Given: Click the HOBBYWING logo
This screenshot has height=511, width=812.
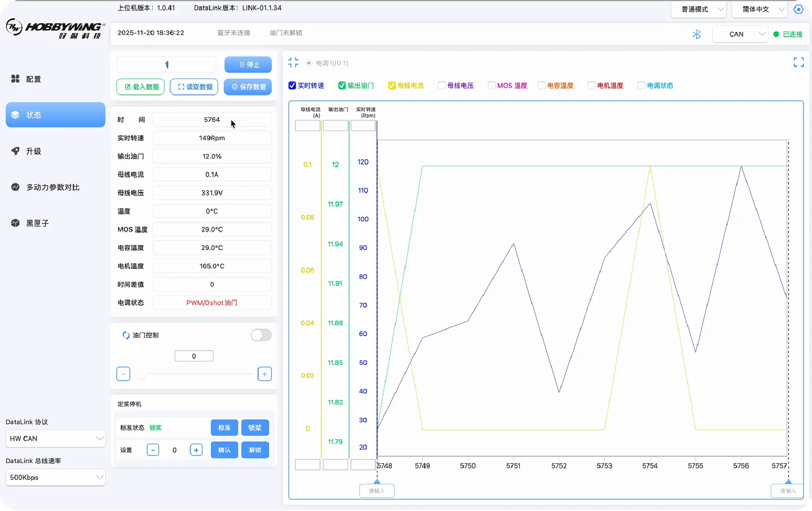Looking at the screenshot, I should pos(55,29).
